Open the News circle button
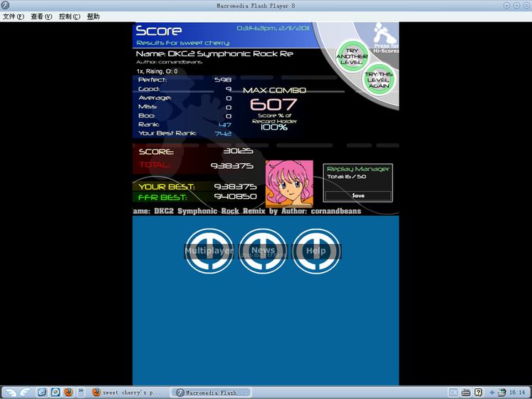Screen dimensions: 532x399 [x=263, y=251]
